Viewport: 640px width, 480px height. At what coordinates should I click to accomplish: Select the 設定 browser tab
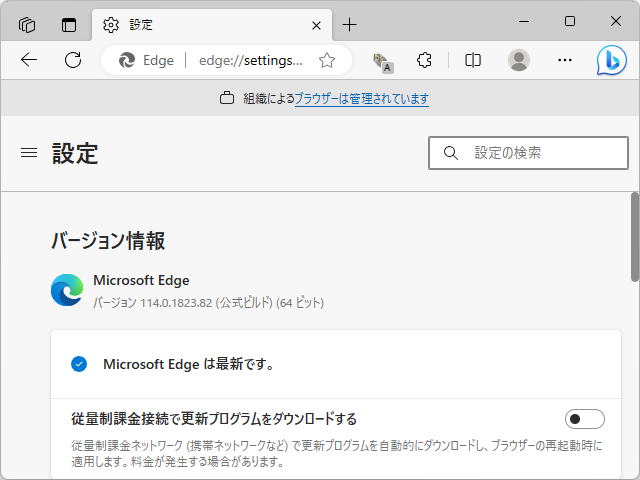click(x=212, y=25)
